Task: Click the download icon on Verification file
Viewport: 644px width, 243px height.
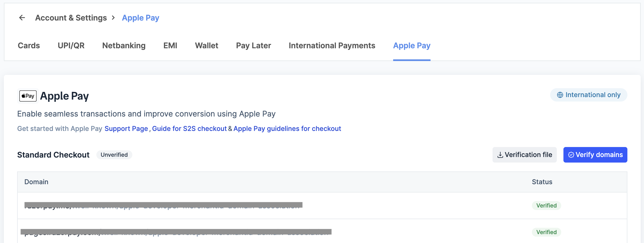Action: coord(500,155)
